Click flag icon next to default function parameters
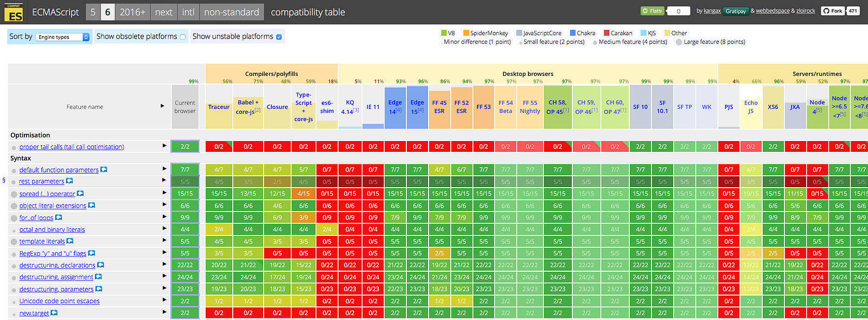868x320 pixels. [104, 170]
